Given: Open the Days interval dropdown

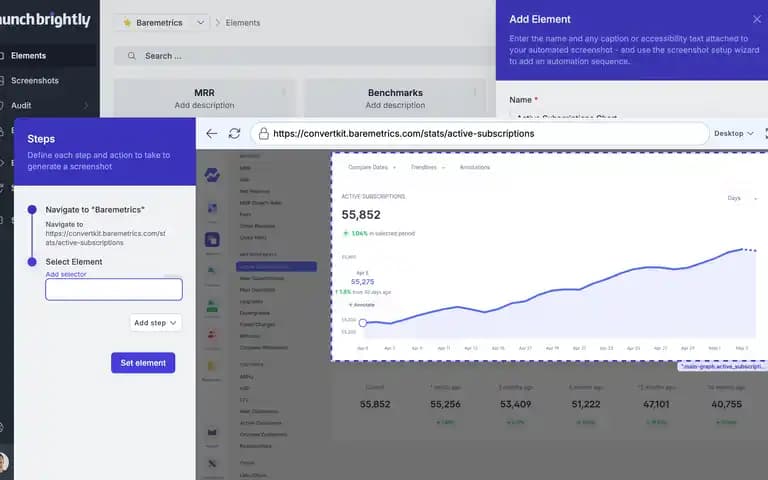Looking at the screenshot, I should pyautogui.click(x=742, y=198).
